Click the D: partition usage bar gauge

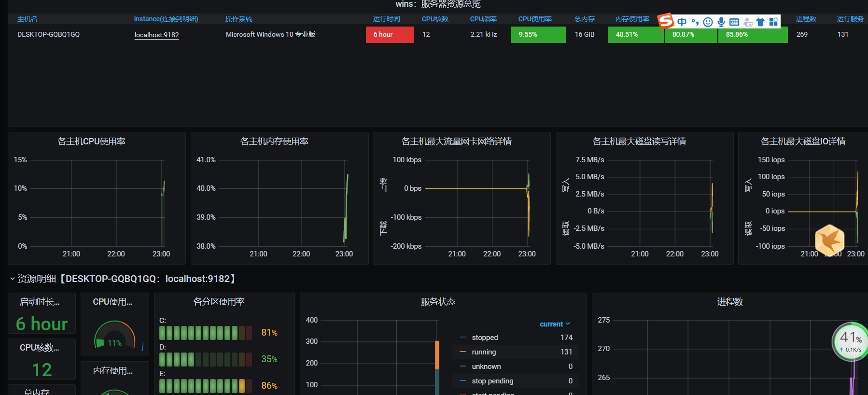pos(206,359)
